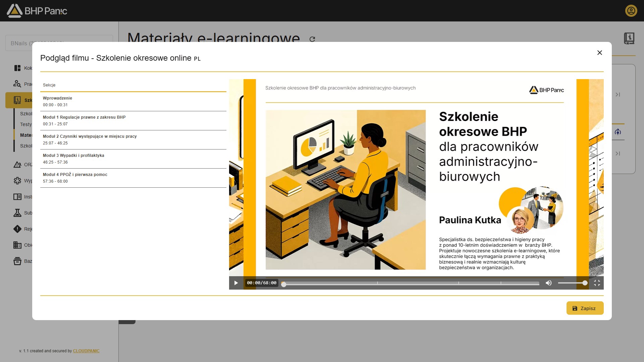Select the Testy submenu item
The height and width of the screenshot is (362, 644).
[26, 124]
